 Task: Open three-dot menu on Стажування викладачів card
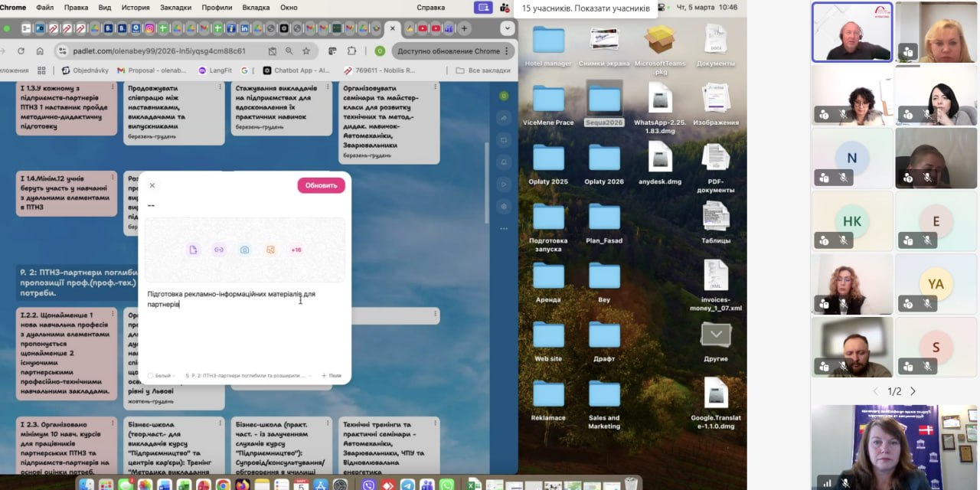[x=328, y=87]
